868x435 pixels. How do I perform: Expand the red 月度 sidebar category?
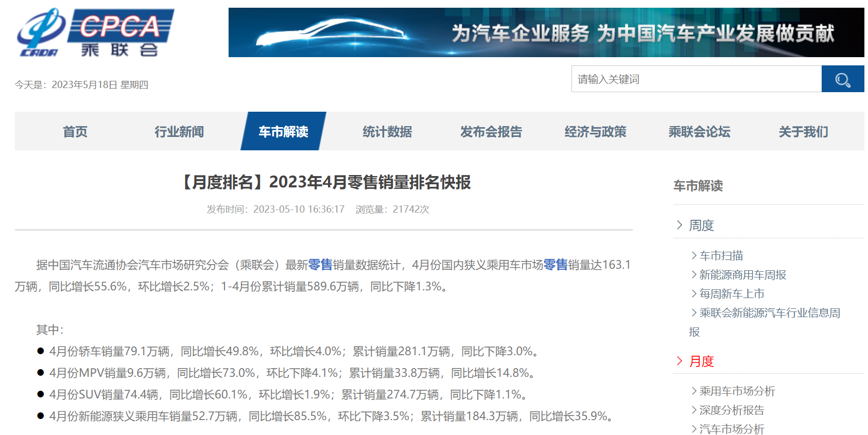pos(701,361)
